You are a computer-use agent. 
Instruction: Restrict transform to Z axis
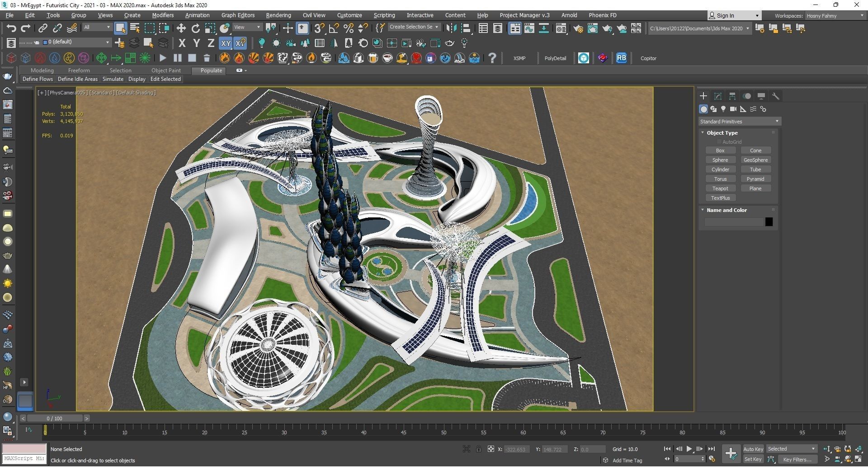210,43
